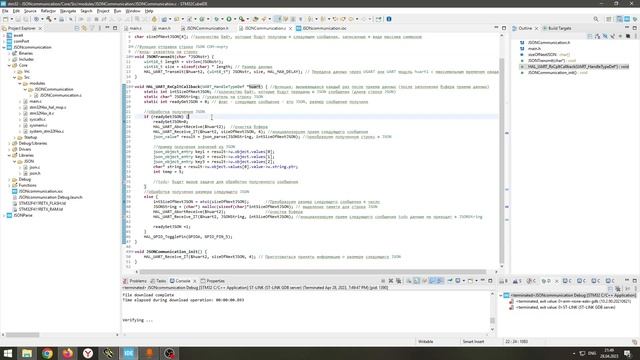Open the Search magnifier icon at top right
The width and height of the screenshot is (640, 360).
coord(596,19)
